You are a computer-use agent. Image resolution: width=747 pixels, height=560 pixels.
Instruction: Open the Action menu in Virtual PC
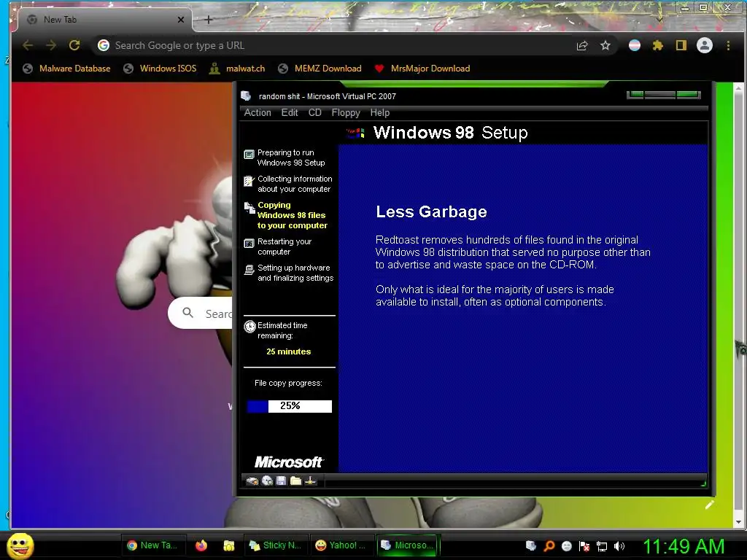tap(258, 112)
